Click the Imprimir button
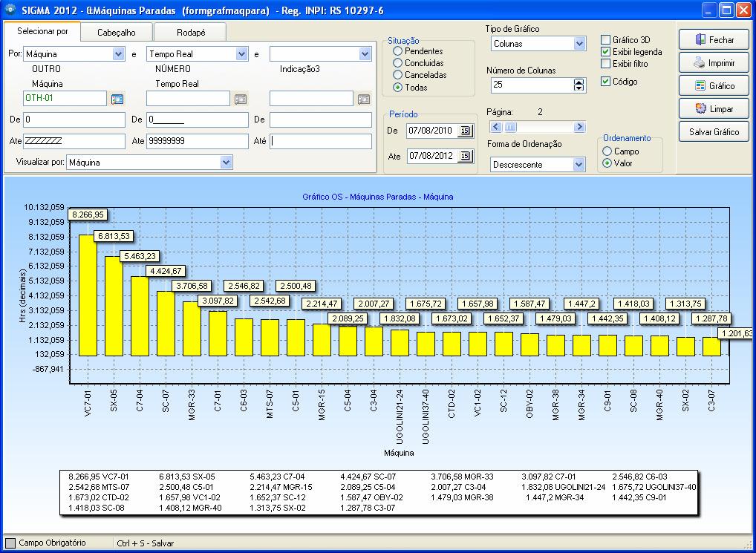 point(714,63)
